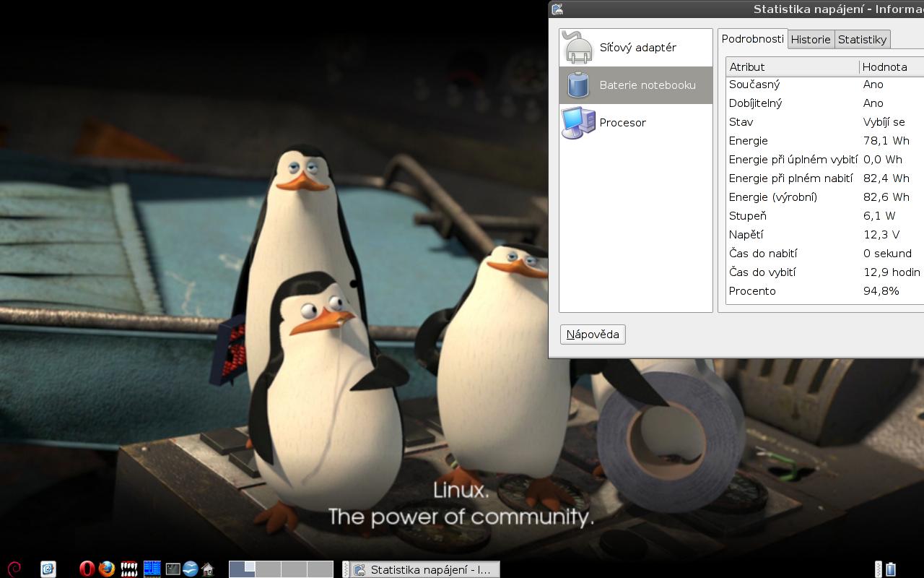Select Energie při úplném vybití row
Viewport: 924px width, 578px height.
[825, 160]
